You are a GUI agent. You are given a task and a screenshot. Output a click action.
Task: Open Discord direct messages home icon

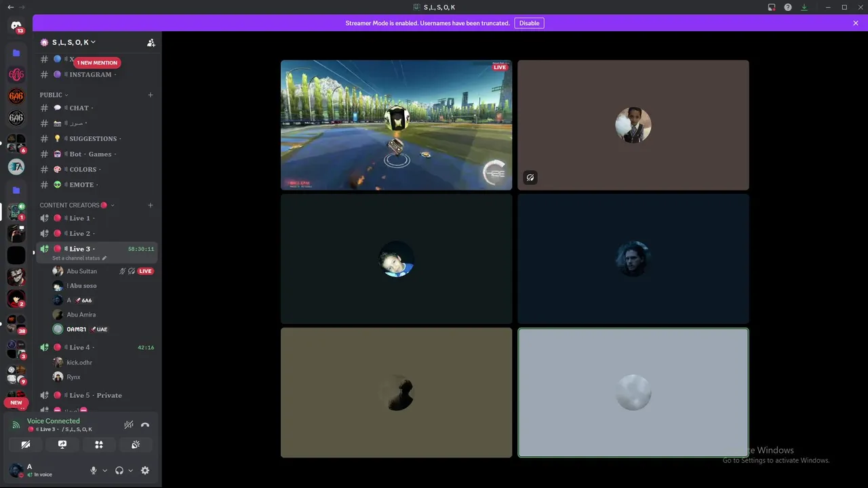[x=16, y=26]
